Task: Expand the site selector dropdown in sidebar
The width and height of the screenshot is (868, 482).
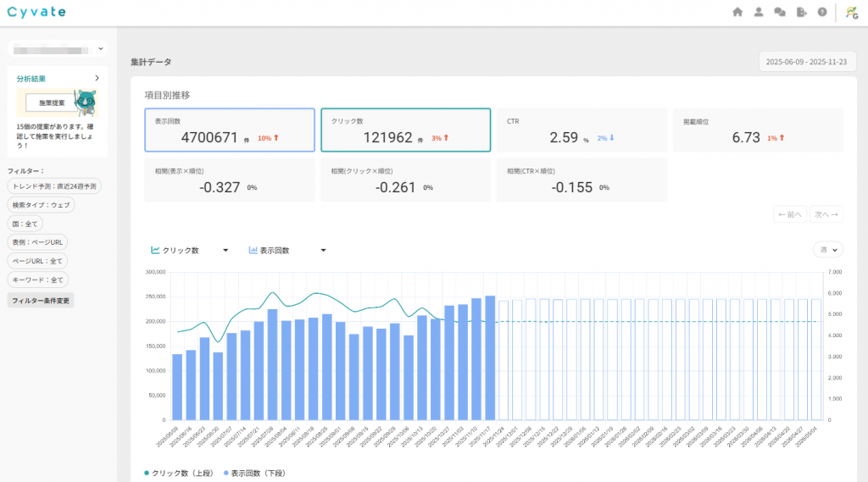Action: pos(57,50)
